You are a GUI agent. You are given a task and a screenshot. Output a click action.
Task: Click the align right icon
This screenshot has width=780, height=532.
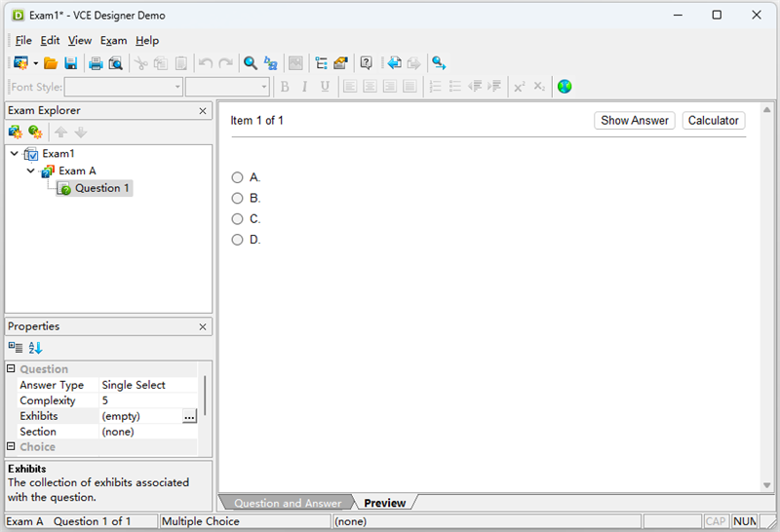point(390,87)
